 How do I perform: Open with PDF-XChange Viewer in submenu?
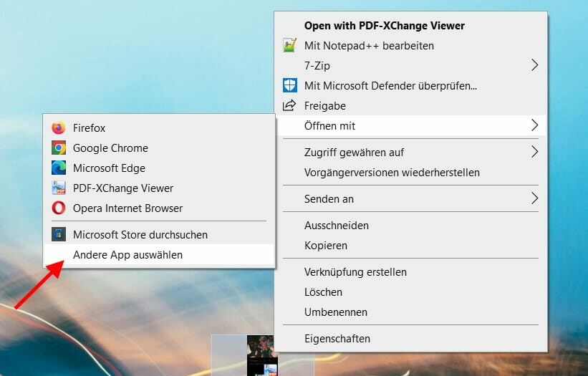tap(159, 188)
